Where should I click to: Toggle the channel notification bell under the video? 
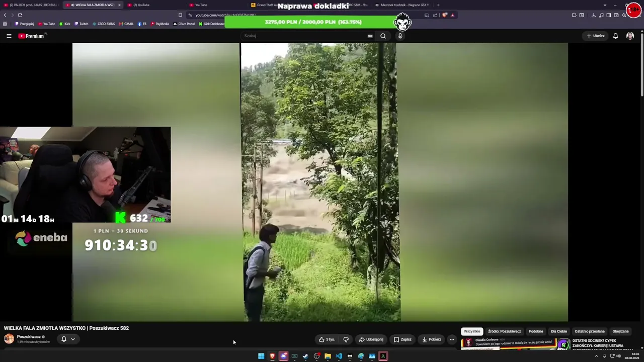63,339
